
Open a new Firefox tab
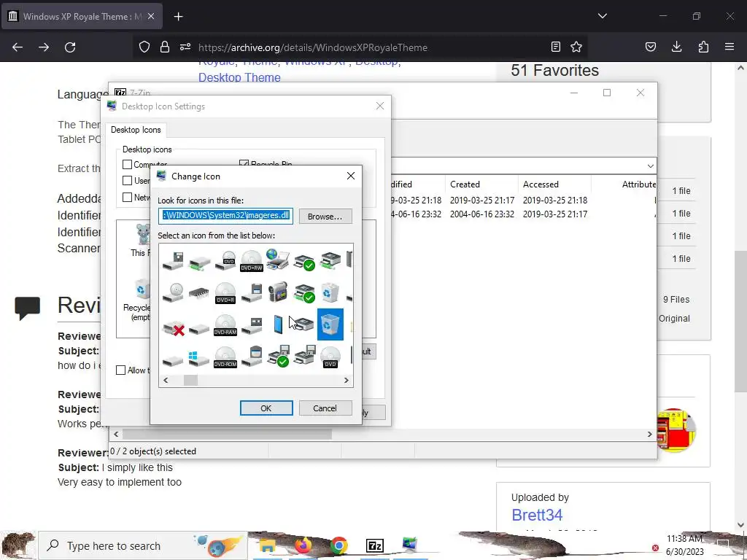pyautogui.click(x=178, y=17)
